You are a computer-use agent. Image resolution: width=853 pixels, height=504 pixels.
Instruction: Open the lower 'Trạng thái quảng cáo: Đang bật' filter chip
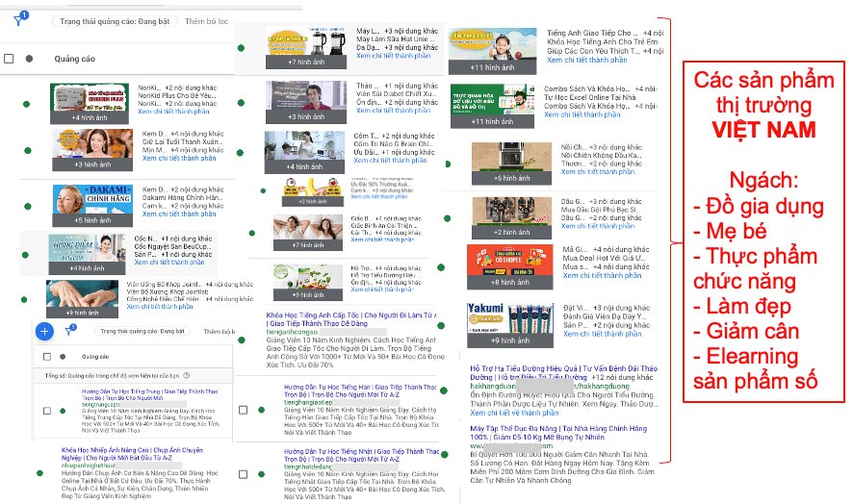tap(142, 331)
